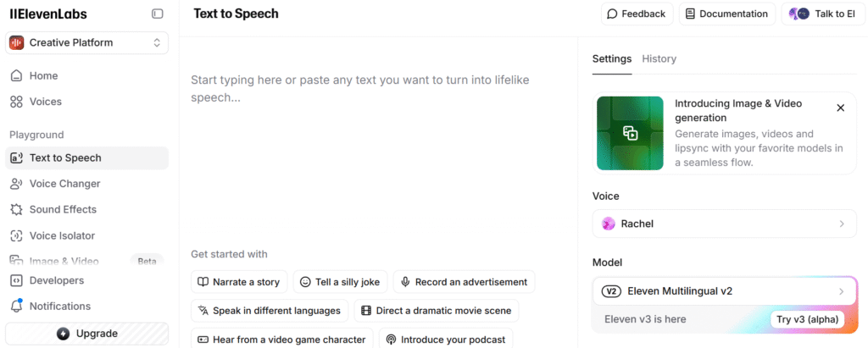Switch to the History tab
Image resolution: width=868 pixels, height=348 pixels.
(659, 58)
